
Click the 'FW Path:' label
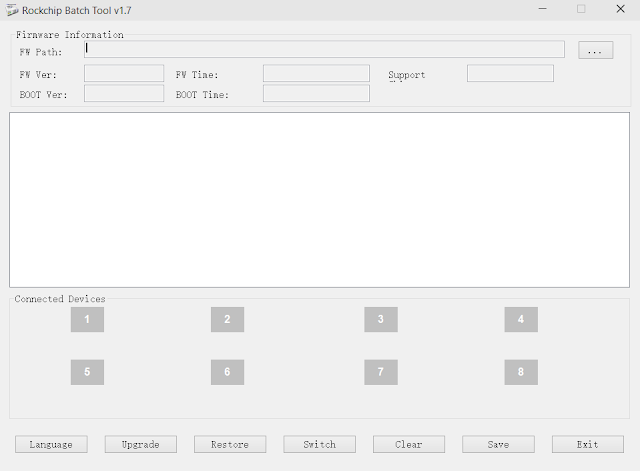click(41, 52)
